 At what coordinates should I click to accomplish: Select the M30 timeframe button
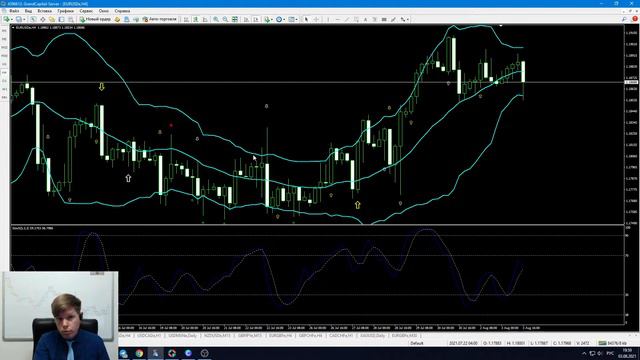[x=4, y=56]
